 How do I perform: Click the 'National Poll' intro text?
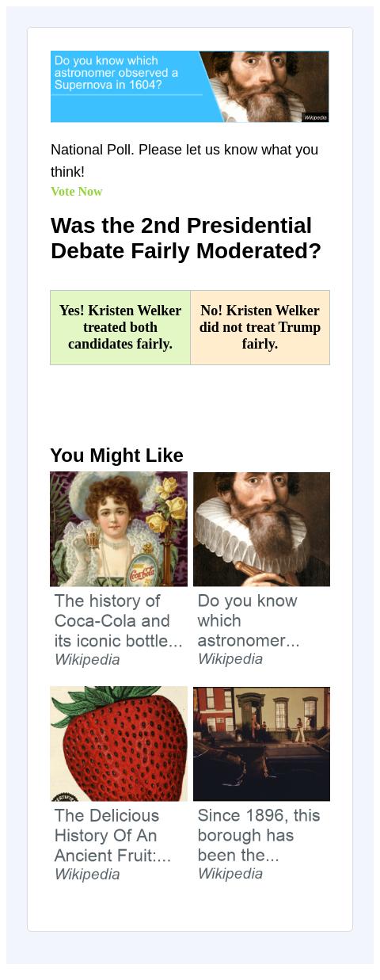[184, 161]
